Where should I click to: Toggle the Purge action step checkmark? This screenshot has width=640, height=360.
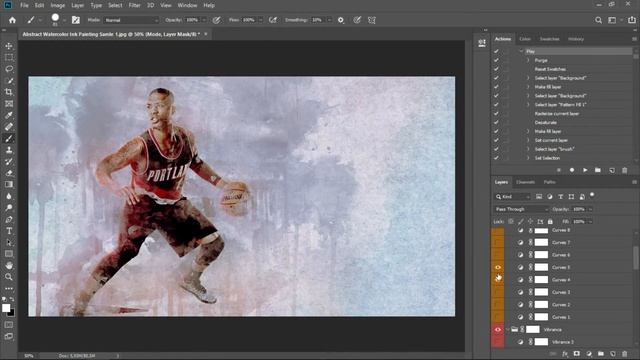tap(496, 60)
